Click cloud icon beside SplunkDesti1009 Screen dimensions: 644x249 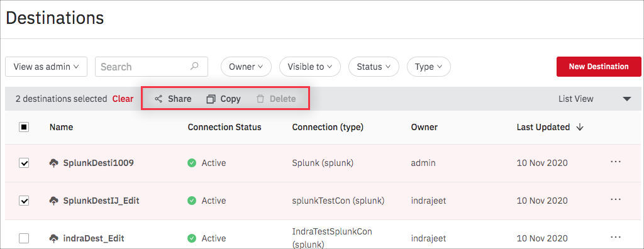point(54,163)
